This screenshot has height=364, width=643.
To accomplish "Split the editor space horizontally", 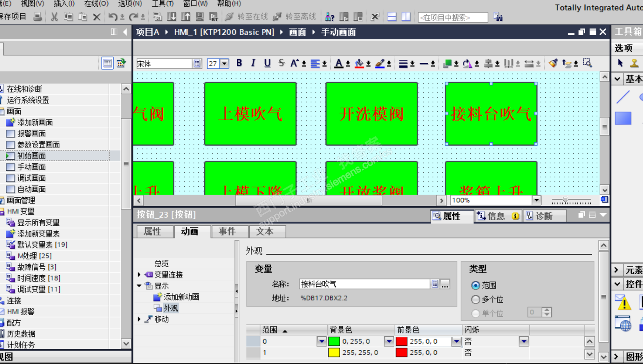I will 392,17.
